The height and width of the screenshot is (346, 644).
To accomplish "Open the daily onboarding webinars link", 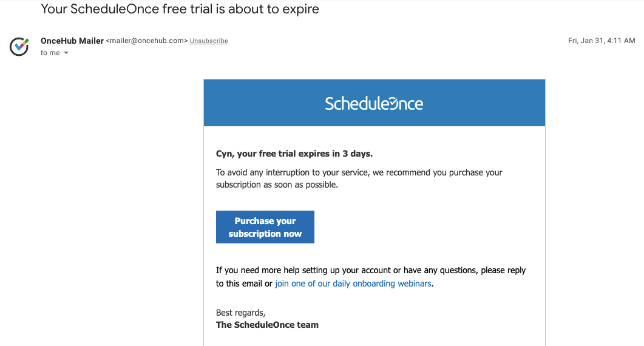I will pyautogui.click(x=353, y=283).
